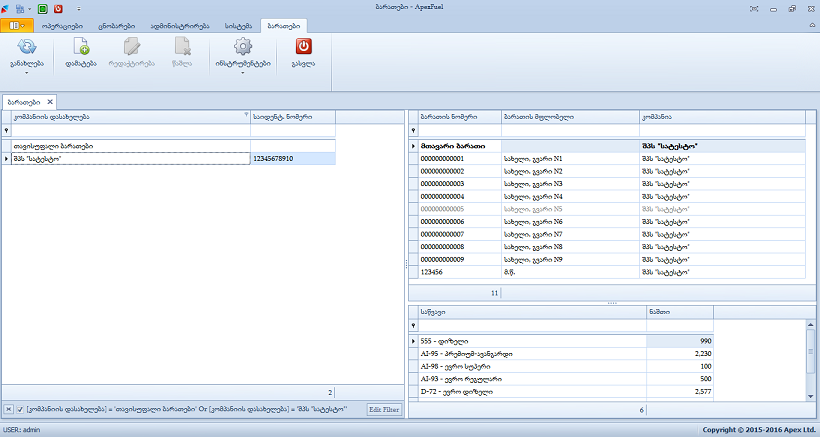This screenshot has height=437, width=820.
Task: Click the green square quick access icon
Action: tap(43, 9)
